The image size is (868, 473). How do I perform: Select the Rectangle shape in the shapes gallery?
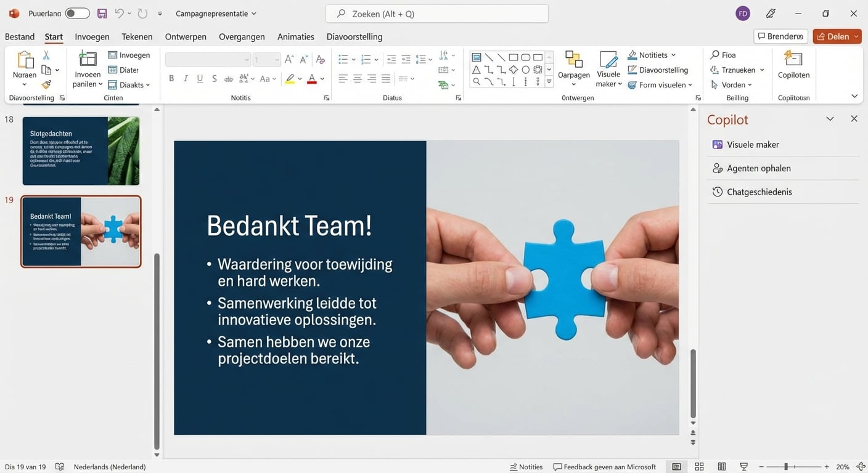click(x=514, y=57)
